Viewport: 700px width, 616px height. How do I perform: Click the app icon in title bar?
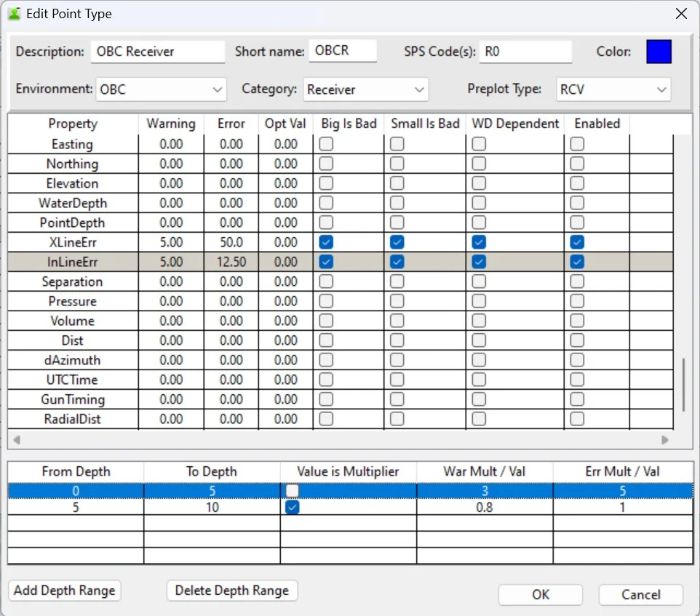click(x=14, y=14)
